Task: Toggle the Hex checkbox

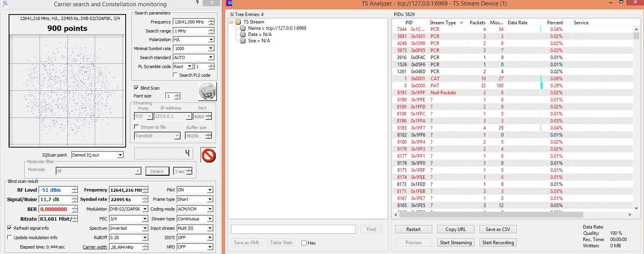Action: click(x=304, y=243)
